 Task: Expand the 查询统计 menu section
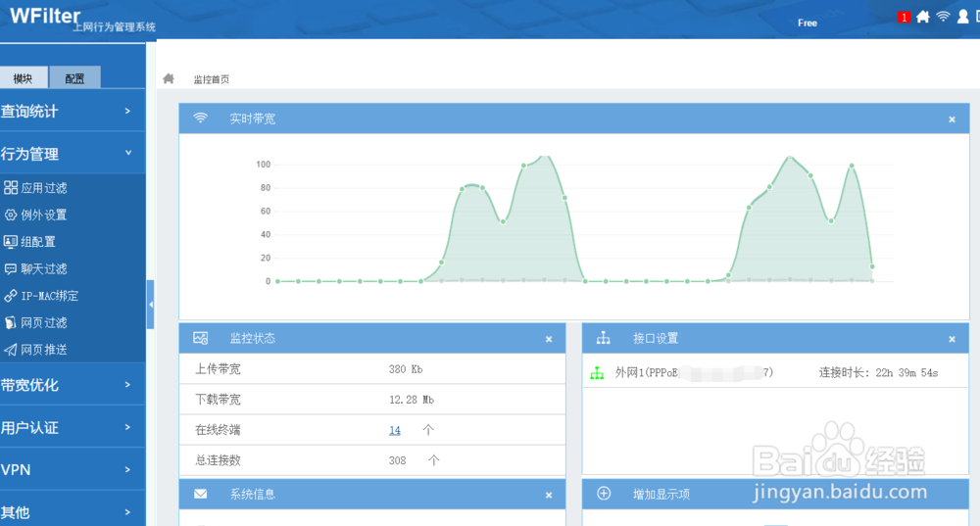point(73,112)
